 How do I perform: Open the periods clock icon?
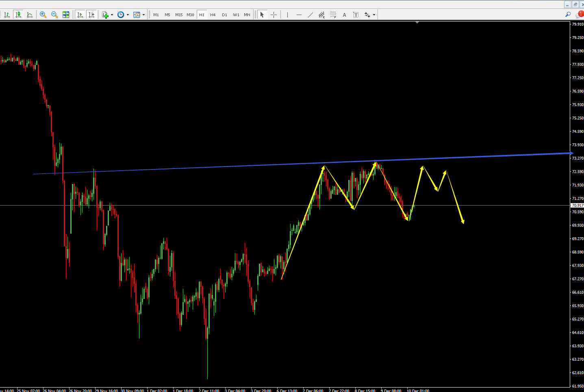(x=121, y=15)
